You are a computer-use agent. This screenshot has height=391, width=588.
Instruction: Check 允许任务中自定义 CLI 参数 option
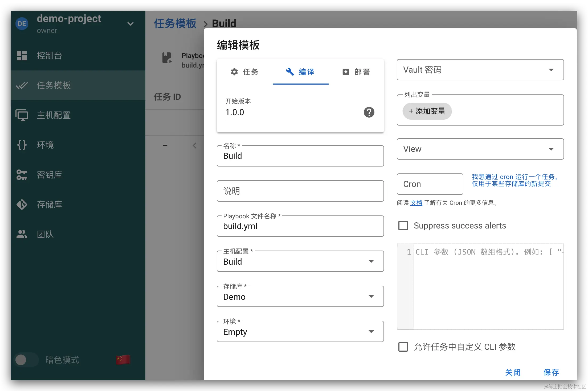(x=403, y=347)
